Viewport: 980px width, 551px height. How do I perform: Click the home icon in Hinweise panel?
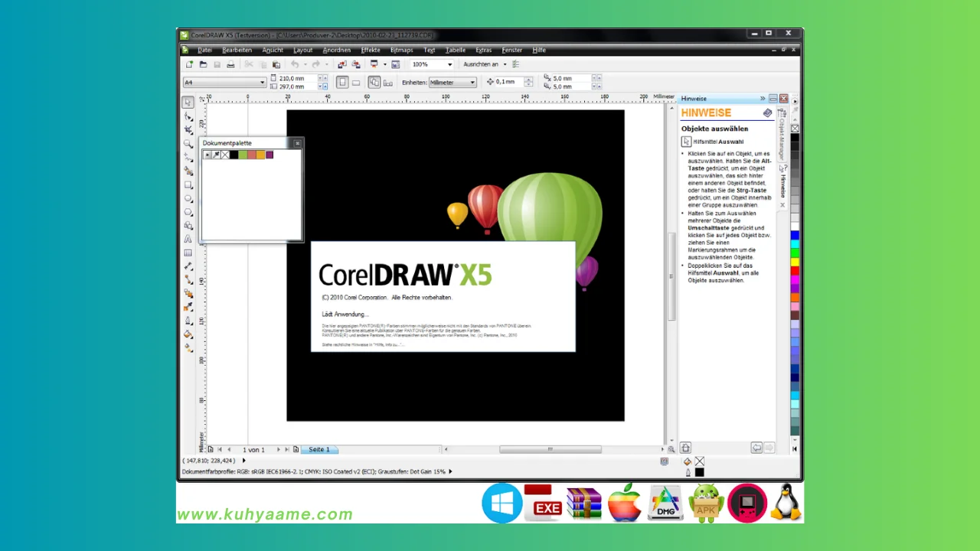(x=686, y=448)
